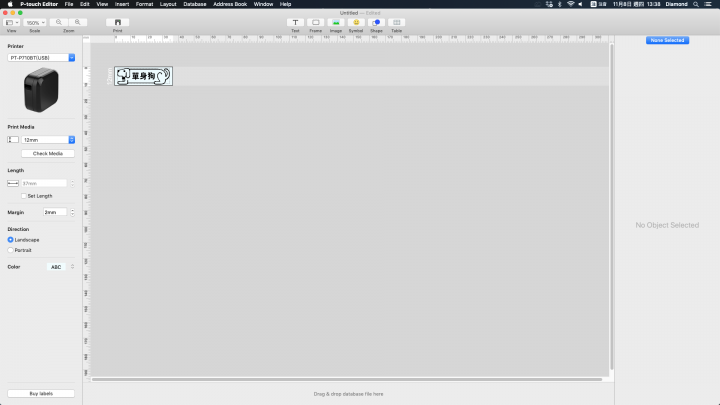Adjust the Length stepper arrows

pyautogui.click(x=72, y=183)
